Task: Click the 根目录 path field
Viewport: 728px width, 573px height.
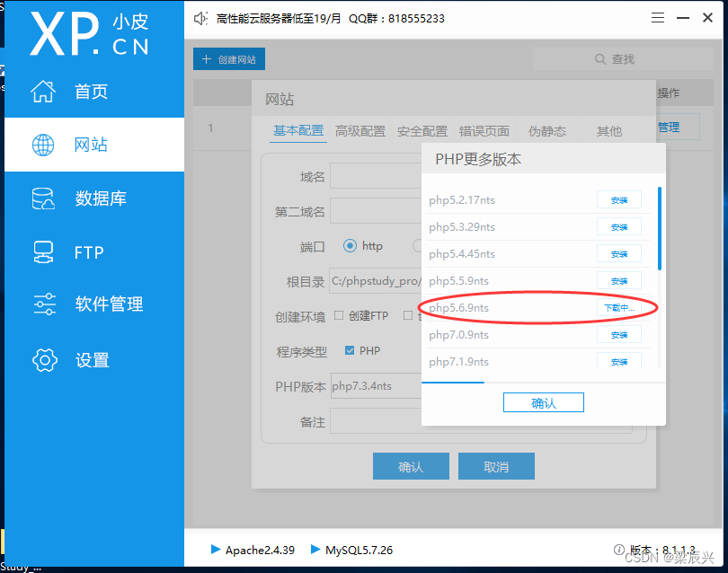Action: [x=376, y=281]
